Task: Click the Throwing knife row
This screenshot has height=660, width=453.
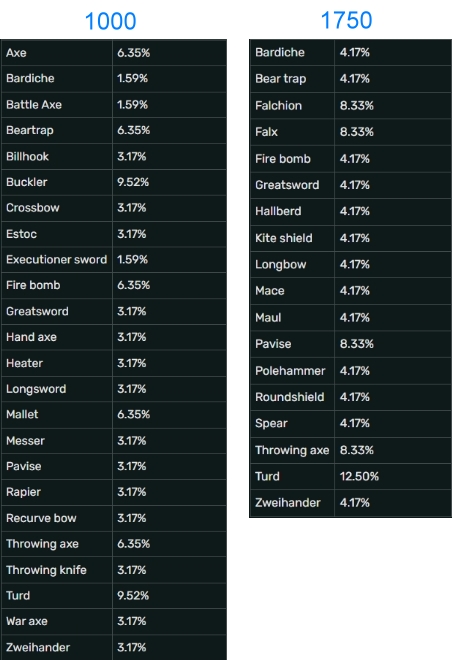Action: [114, 570]
